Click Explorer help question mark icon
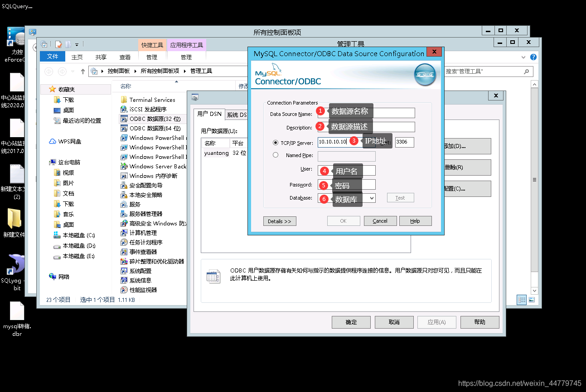 coord(533,57)
